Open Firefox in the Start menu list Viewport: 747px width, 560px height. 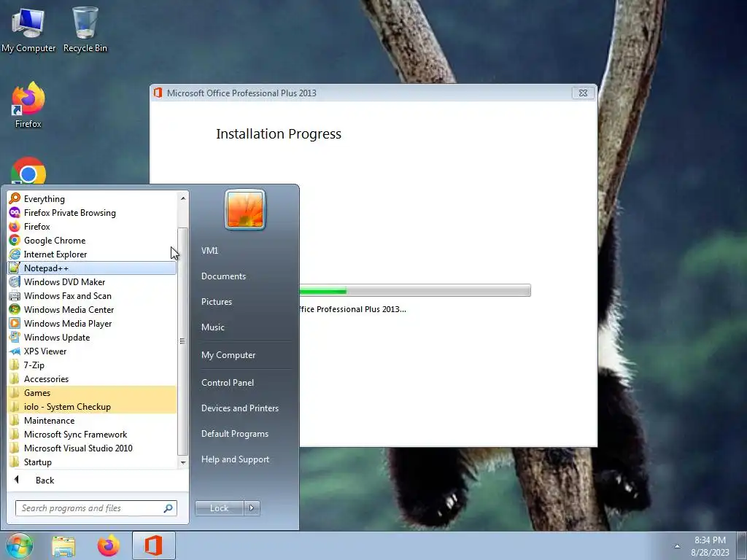(92, 227)
